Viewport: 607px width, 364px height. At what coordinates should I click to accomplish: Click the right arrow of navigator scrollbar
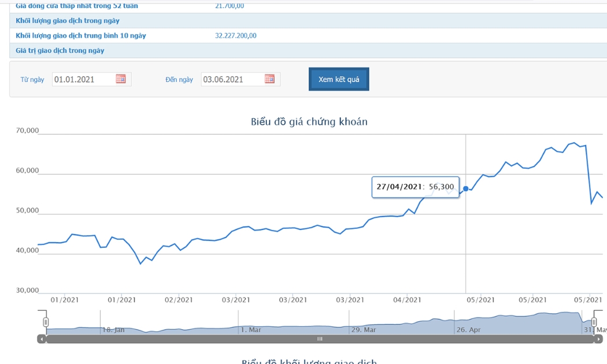pyautogui.click(x=598, y=339)
